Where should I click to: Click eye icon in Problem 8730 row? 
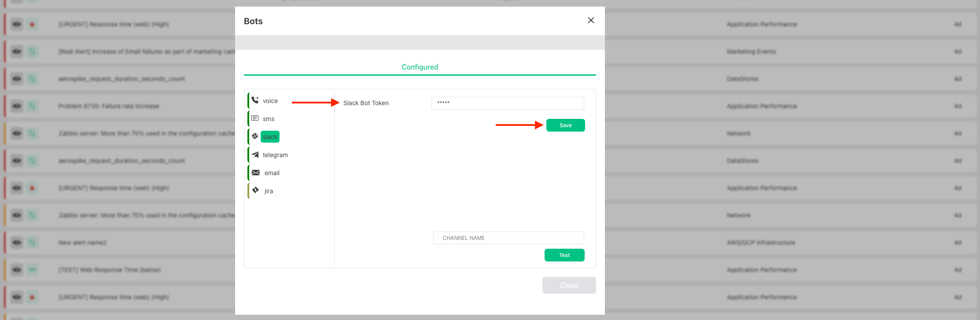coord(17,106)
